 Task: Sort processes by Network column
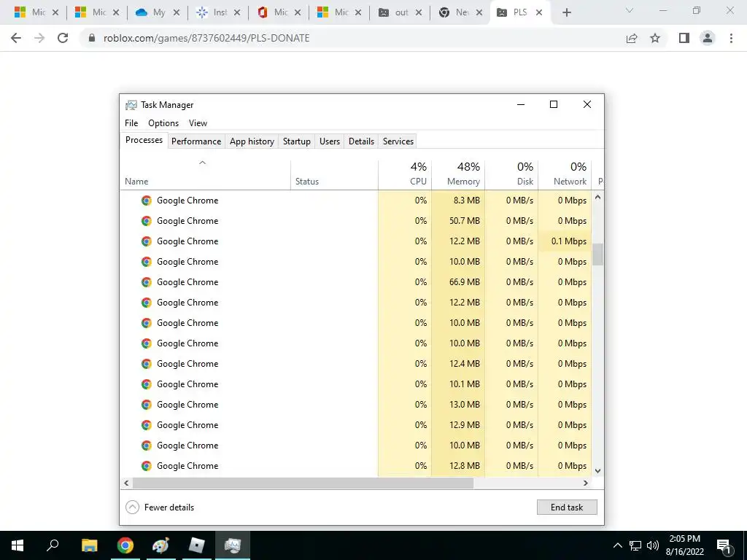pos(565,175)
